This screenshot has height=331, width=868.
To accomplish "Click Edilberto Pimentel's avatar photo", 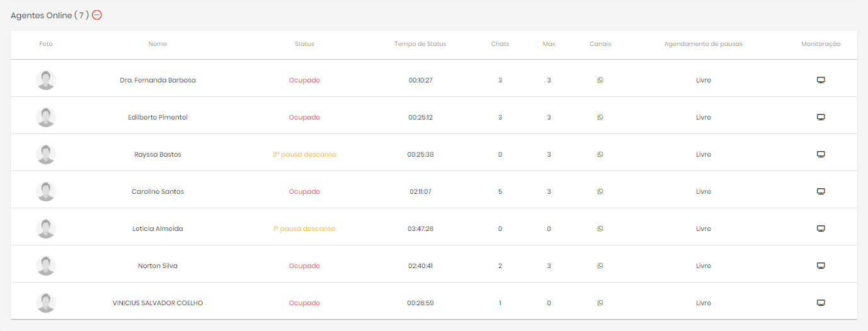I will [x=46, y=117].
